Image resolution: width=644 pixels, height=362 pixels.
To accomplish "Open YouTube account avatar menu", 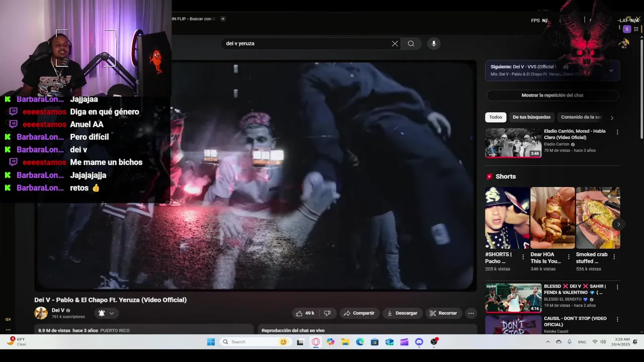I will click(624, 44).
